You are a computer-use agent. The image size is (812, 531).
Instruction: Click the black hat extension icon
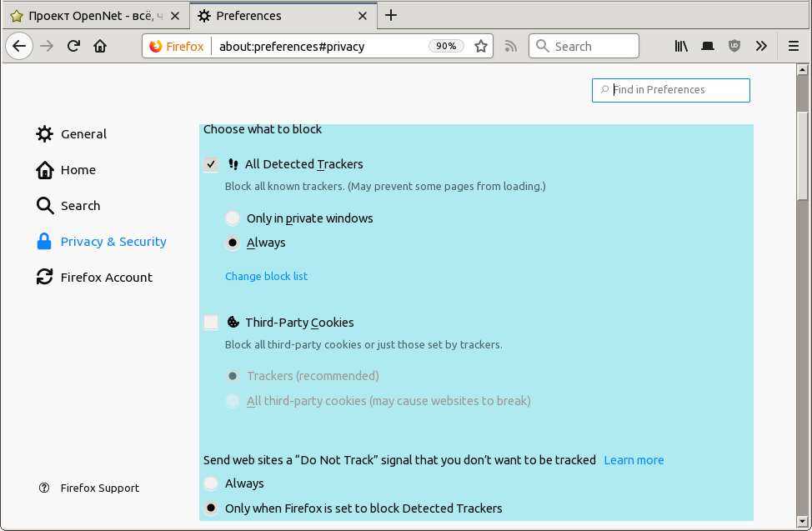pyautogui.click(x=708, y=47)
